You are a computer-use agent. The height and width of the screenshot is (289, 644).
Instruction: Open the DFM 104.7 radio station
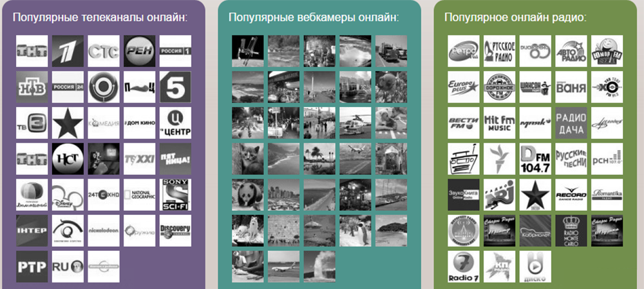535,159
